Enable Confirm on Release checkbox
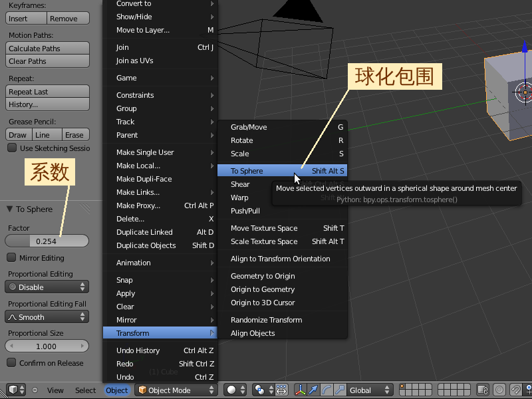This screenshot has height=399, width=532. click(x=11, y=362)
